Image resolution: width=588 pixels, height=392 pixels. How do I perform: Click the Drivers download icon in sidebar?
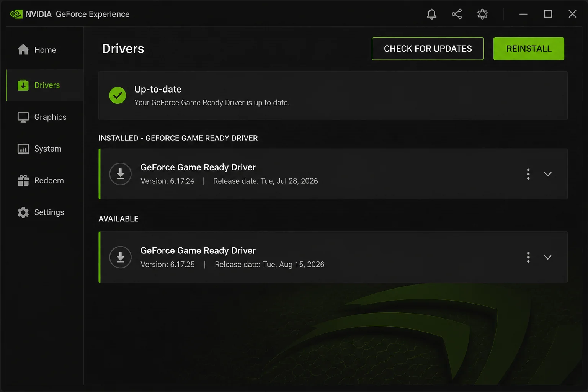point(23,85)
